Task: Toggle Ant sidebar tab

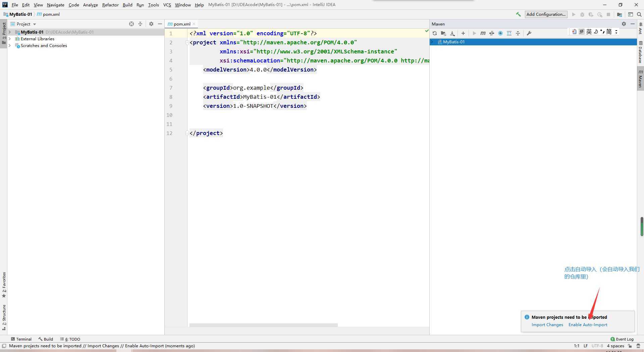Action: click(x=640, y=28)
